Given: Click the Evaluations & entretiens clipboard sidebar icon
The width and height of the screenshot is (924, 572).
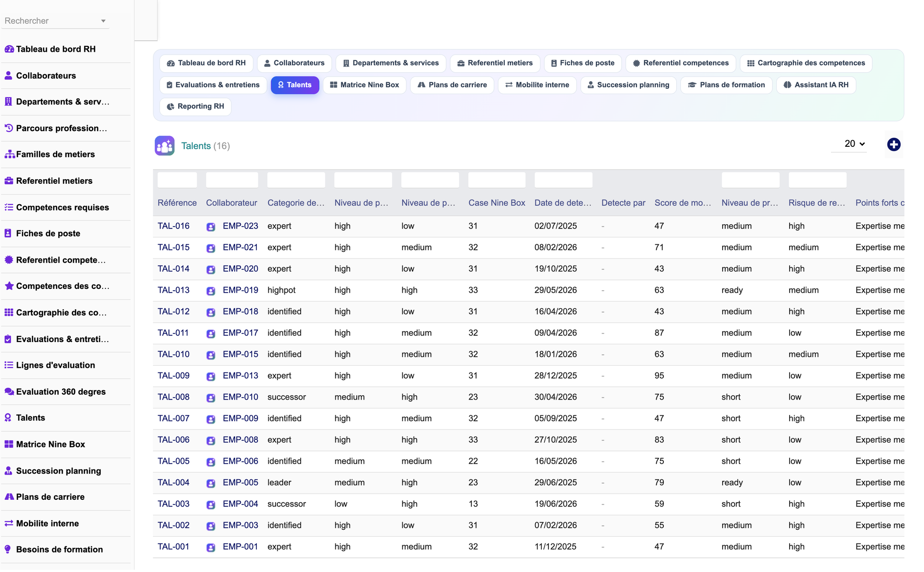Looking at the screenshot, I should tap(8, 339).
